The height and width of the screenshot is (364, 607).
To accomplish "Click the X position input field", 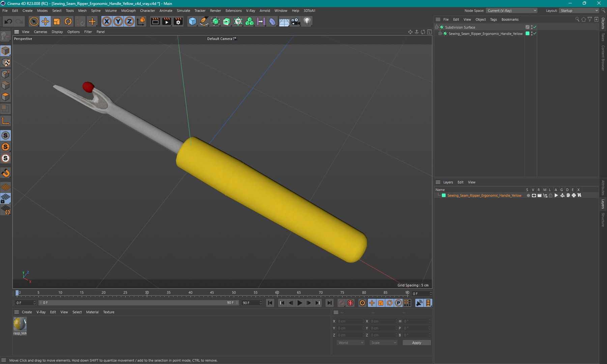I will (351, 321).
